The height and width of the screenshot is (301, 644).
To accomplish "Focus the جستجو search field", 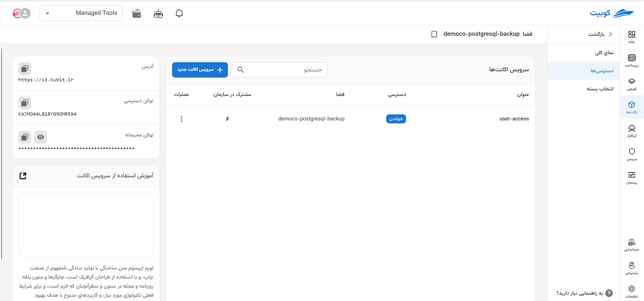I will click(279, 70).
